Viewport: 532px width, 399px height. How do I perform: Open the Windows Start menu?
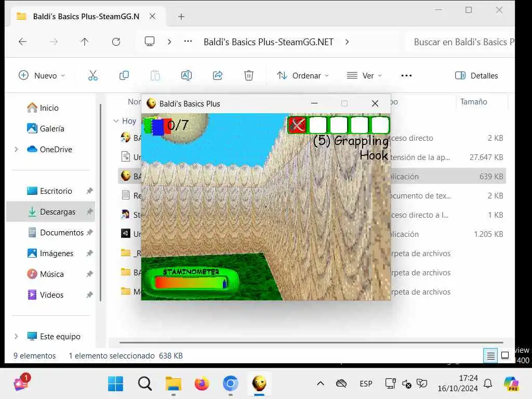(x=116, y=384)
